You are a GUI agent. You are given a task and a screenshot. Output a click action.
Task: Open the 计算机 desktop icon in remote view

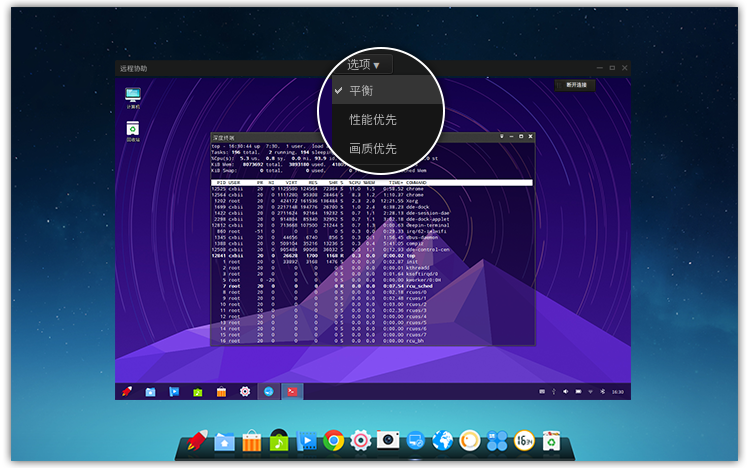133,97
